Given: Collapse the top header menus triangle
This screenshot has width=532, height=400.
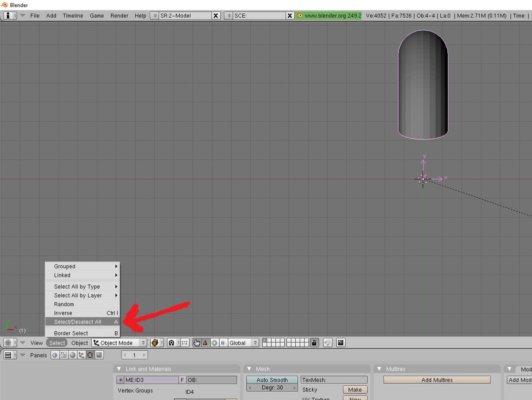Looking at the screenshot, I should pos(23,15).
